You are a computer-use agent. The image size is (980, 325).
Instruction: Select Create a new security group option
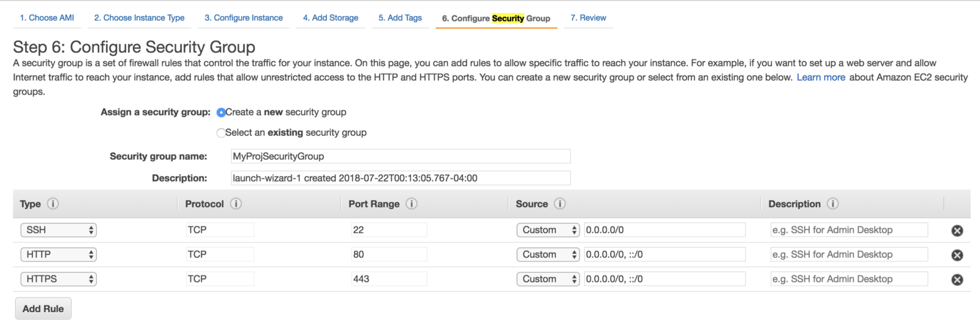(221, 112)
